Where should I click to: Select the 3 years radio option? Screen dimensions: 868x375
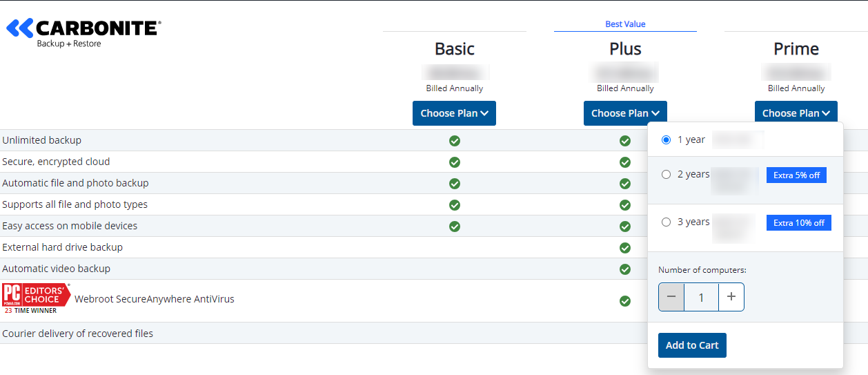[x=666, y=222]
